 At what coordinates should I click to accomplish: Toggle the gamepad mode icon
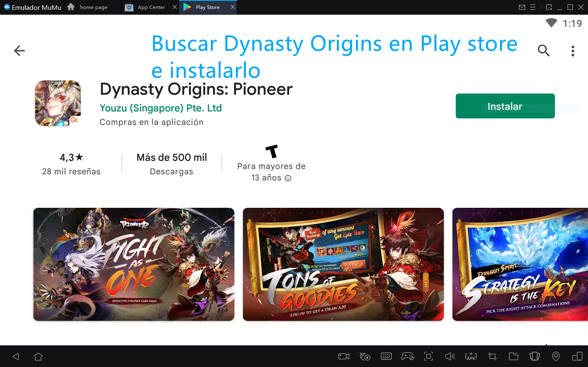[407, 356]
